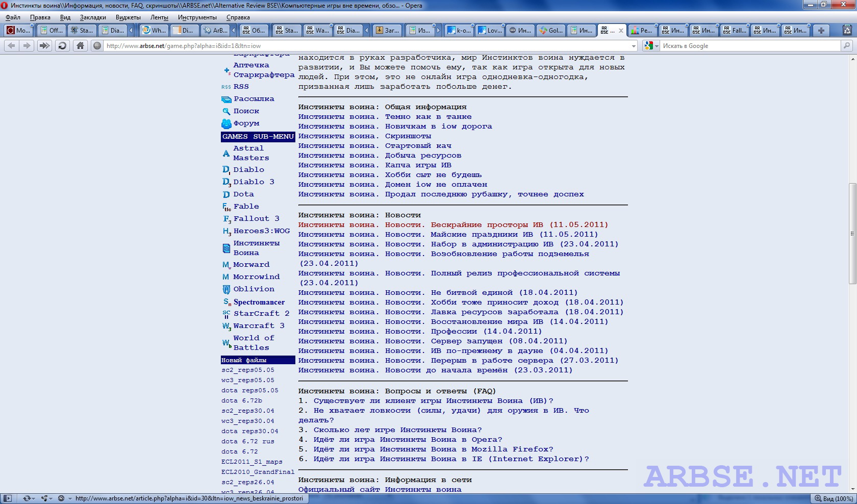
Task: Toggle the Opera side panel button in status bar
Action: [7, 498]
